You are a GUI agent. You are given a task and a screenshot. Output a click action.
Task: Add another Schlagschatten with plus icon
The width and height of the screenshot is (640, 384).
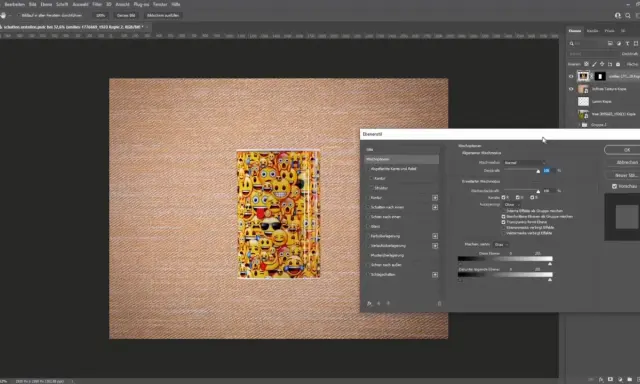[435, 275]
